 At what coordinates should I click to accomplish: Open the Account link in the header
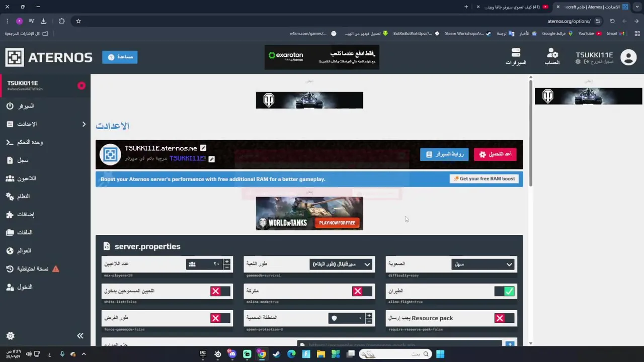[x=552, y=57]
